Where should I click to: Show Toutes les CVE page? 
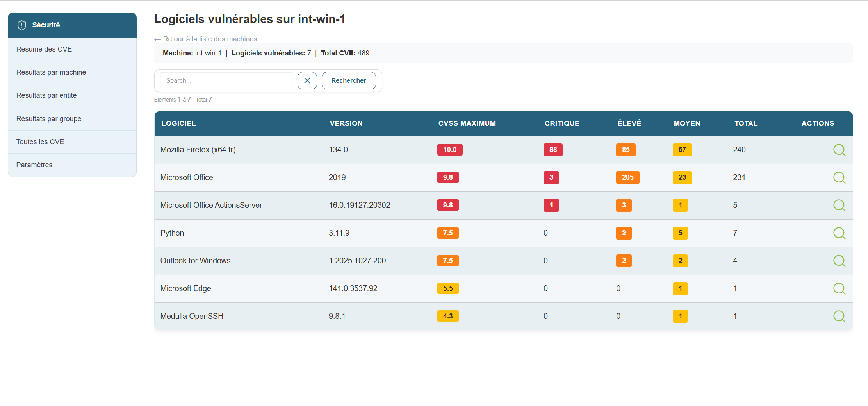(40, 142)
